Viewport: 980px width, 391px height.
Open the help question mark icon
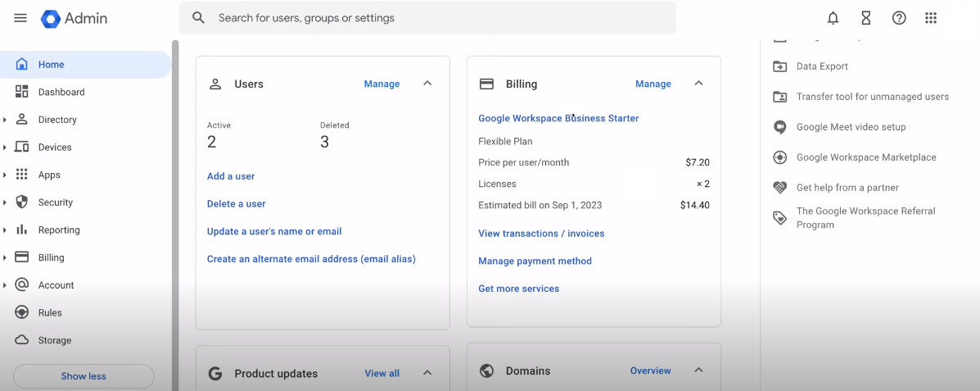click(x=899, y=18)
